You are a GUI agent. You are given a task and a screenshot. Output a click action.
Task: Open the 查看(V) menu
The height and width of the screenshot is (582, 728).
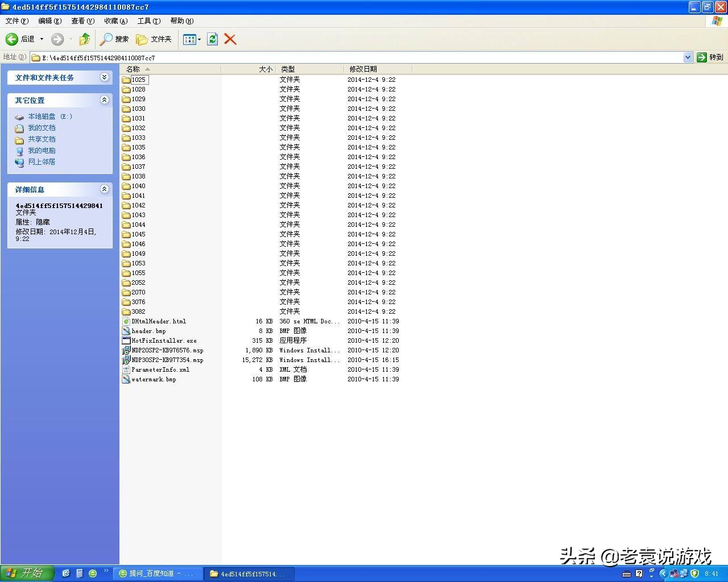[83, 21]
